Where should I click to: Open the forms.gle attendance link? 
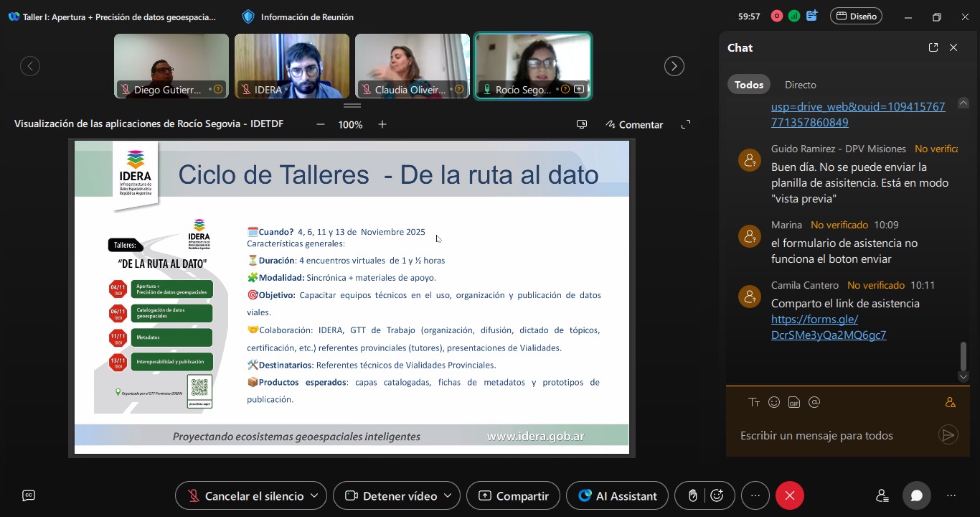(828, 327)
